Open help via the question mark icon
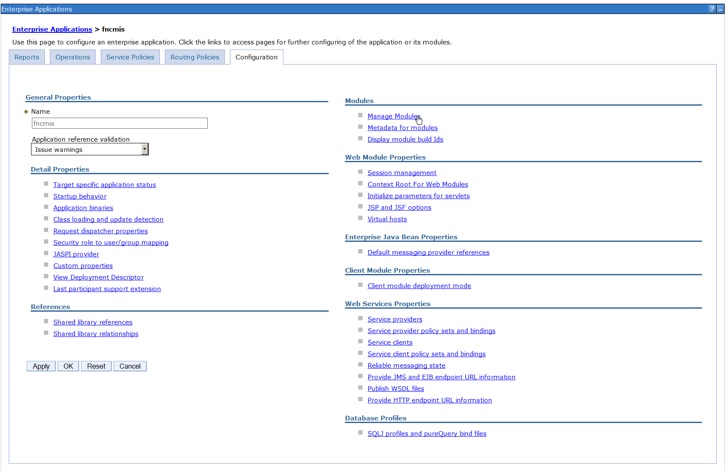Image resolution: width=727 pixels, height=471 pixels. [x=712, y=9]
